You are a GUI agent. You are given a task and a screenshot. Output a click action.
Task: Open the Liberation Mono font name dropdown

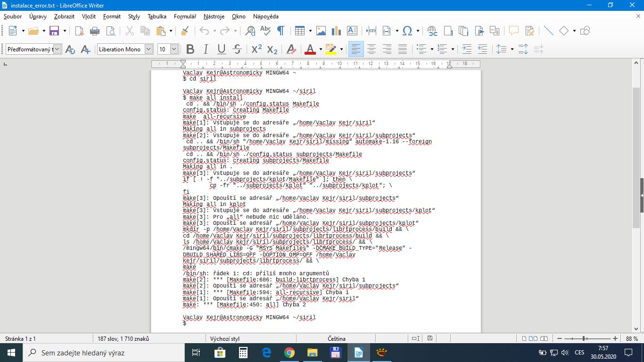(x=149, y=49)
